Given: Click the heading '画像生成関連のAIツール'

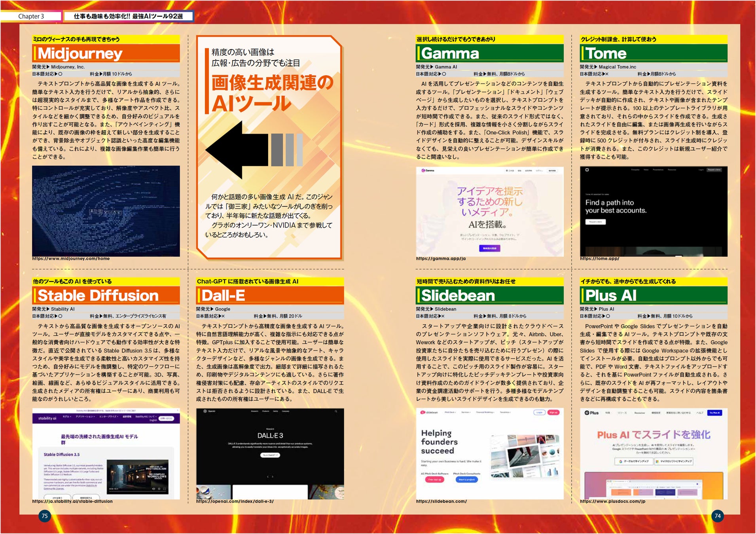Looking at the screenshot, I should click(x=273, y=93).
